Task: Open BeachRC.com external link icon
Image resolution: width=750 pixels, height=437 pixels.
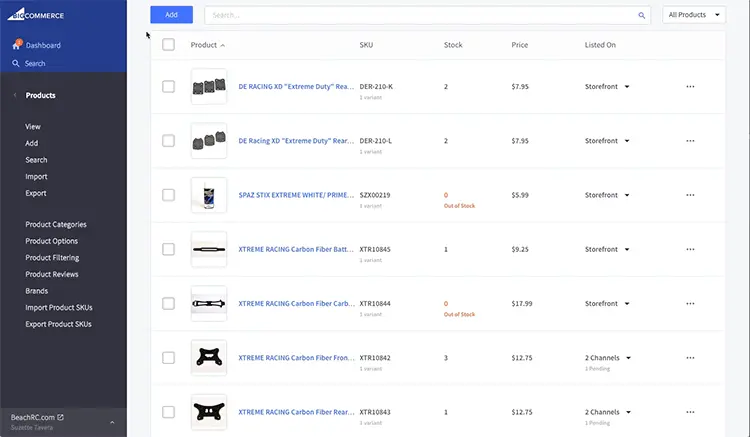Action: tap(60, 417)
